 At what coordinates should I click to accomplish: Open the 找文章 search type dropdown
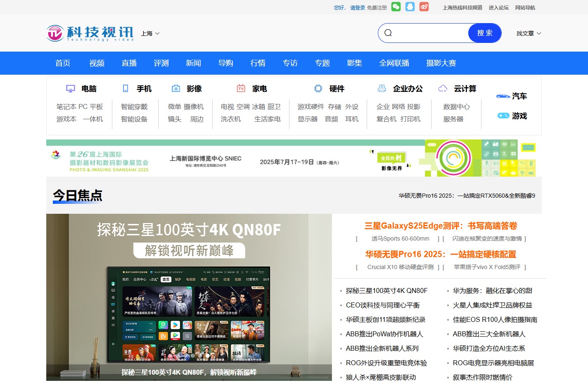[529, 33]
